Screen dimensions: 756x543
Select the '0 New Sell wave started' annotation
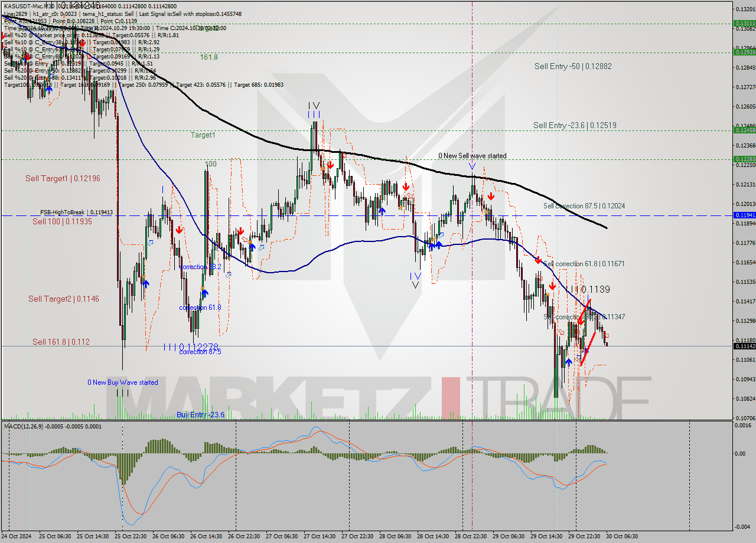[x=472, y=156]
